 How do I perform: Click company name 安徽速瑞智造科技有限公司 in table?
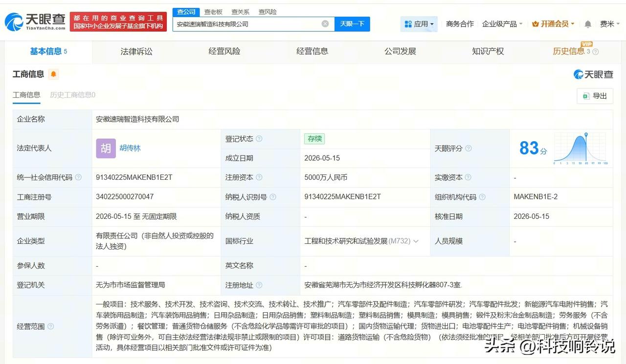pos(137,119)
